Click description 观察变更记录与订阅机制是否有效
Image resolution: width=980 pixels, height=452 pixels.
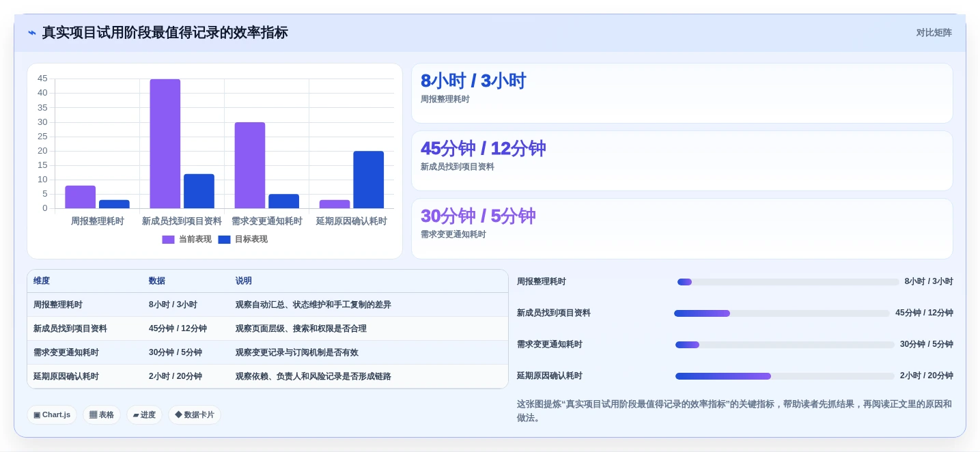(x=297, y=353)
